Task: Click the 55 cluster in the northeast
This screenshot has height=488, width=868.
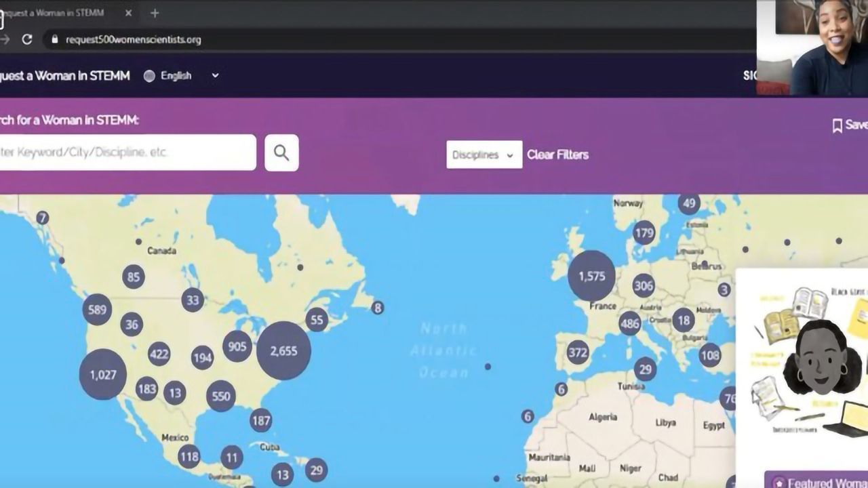Action: point(317,320)
